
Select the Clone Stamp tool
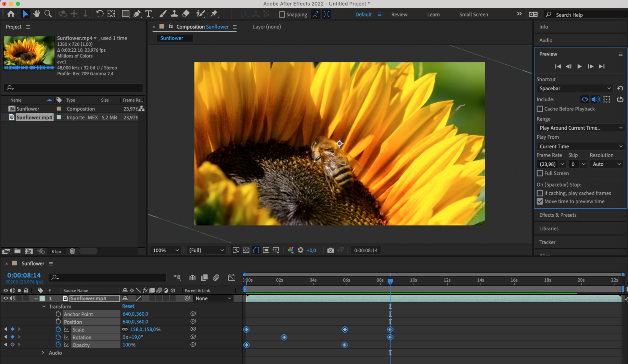point(174,14)
